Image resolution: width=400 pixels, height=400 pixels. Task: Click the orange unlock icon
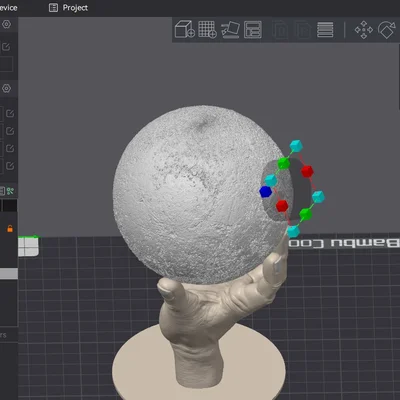point(10,228)
